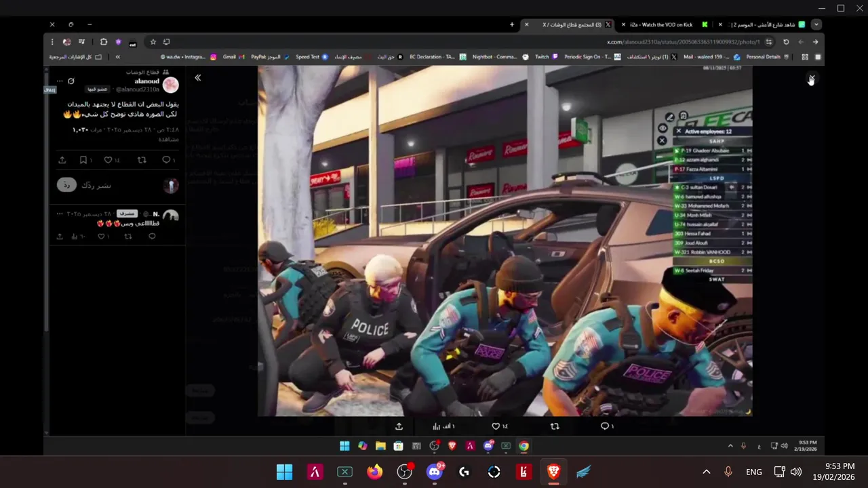The height and width of the screenshot is (488, 868).
Task: Click the Chrome icon on the inner taskbar
Action: coord(524,446)
